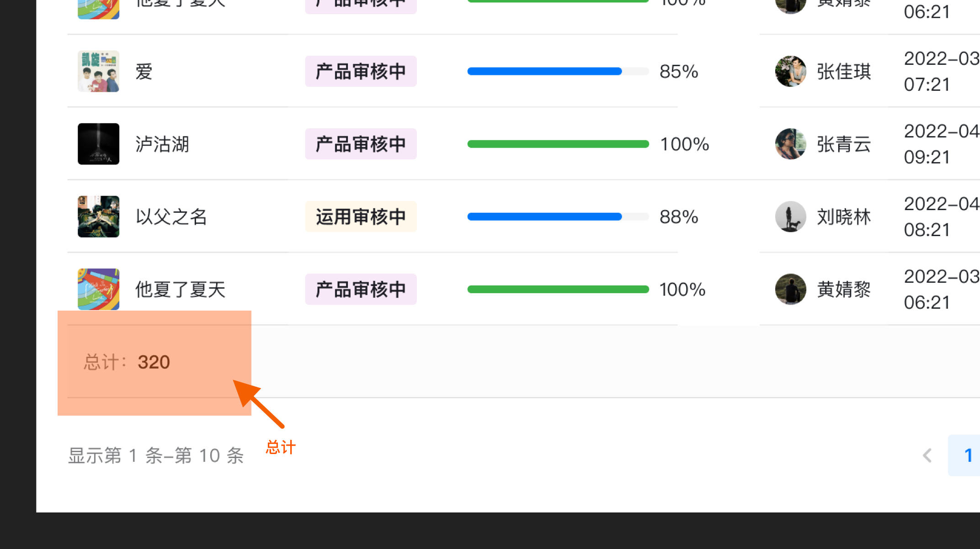
Task: Click the 产品审核中 tag in 爱 row
Action: (361, 71)
